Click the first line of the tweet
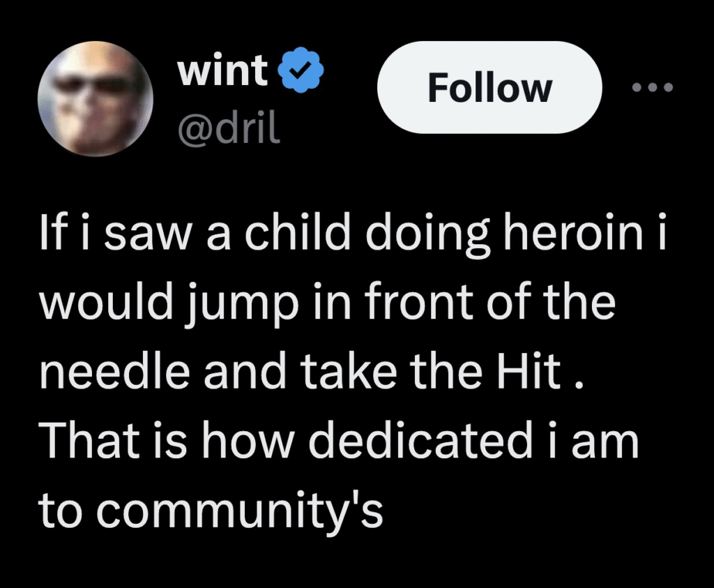Viewport: 714px width, 588px height. [349, 234]
